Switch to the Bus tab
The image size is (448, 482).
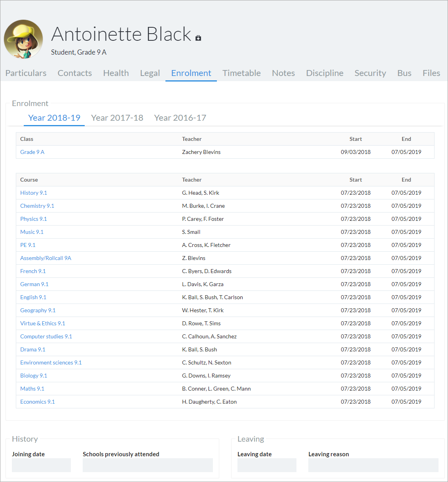tap(404, 73)
